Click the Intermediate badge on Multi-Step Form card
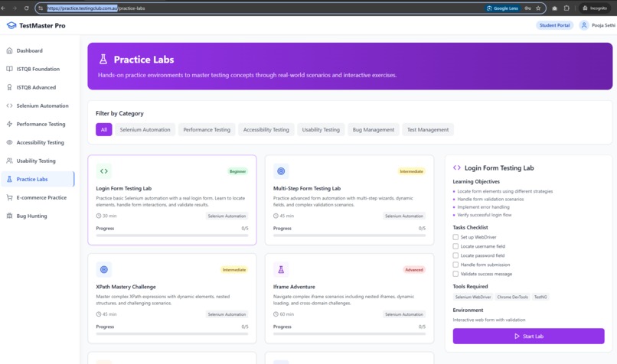617x364 pixels. tap(411, 171)
